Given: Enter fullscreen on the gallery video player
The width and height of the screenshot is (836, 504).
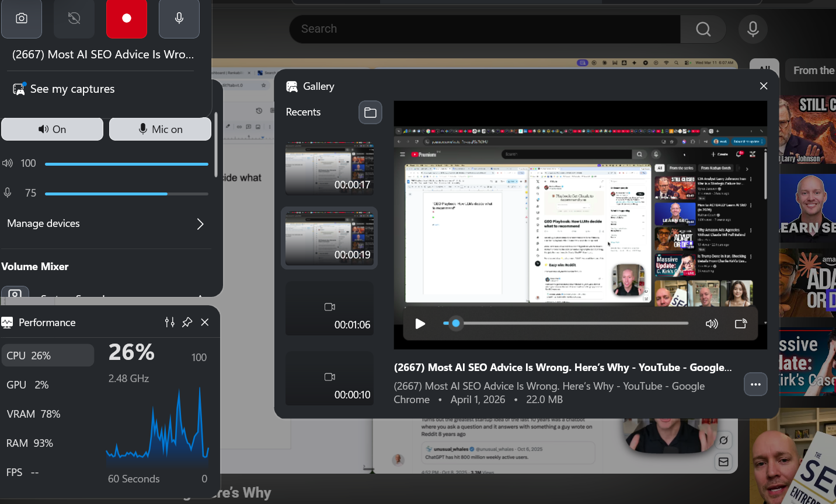Looking at the screenshot, I should tap(740, 323).
